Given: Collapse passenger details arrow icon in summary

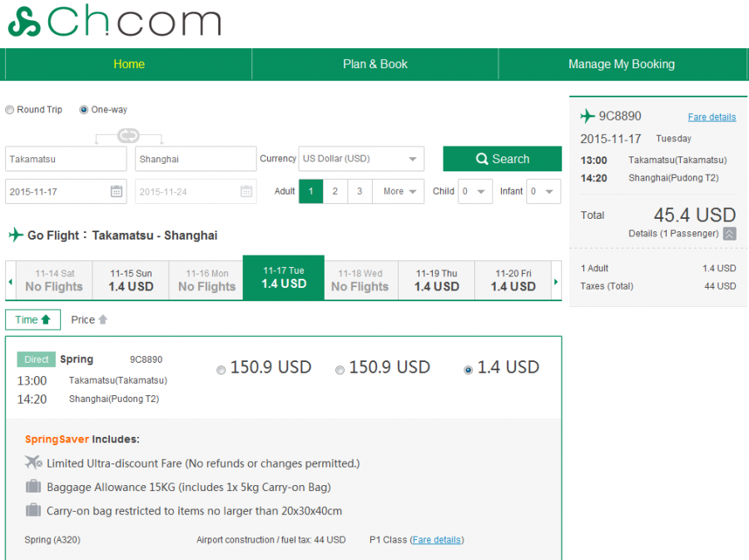Looking at the screenshot, I should (x=729, y=234).
